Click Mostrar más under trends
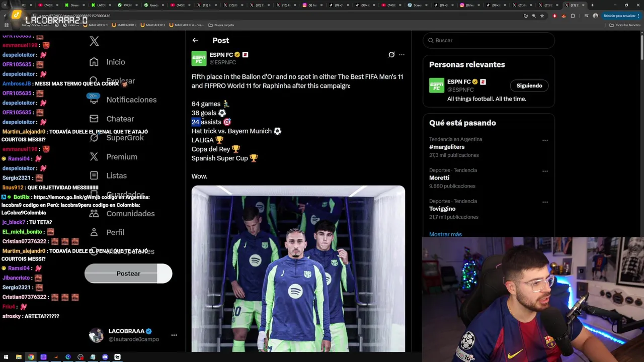The width and height of the screenshot is (644, 362). [445, 234]
